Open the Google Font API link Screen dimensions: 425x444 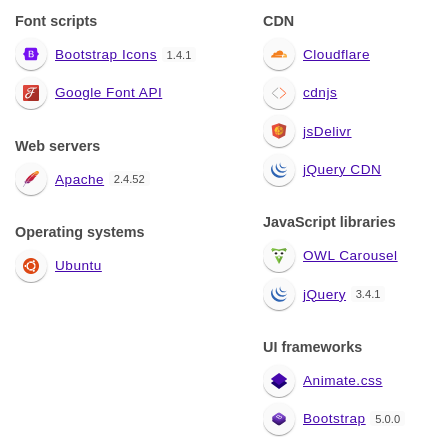108,93
